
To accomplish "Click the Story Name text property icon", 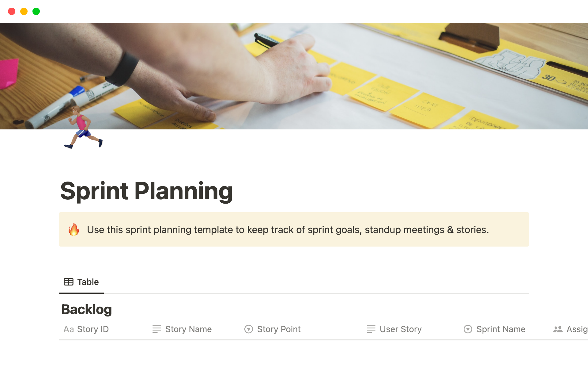I will click(156, 329).
